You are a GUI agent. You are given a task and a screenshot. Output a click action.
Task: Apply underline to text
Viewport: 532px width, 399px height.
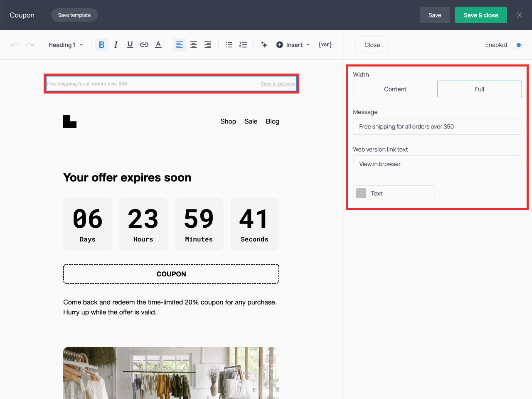pyautogui.click(x=130, y=45)
